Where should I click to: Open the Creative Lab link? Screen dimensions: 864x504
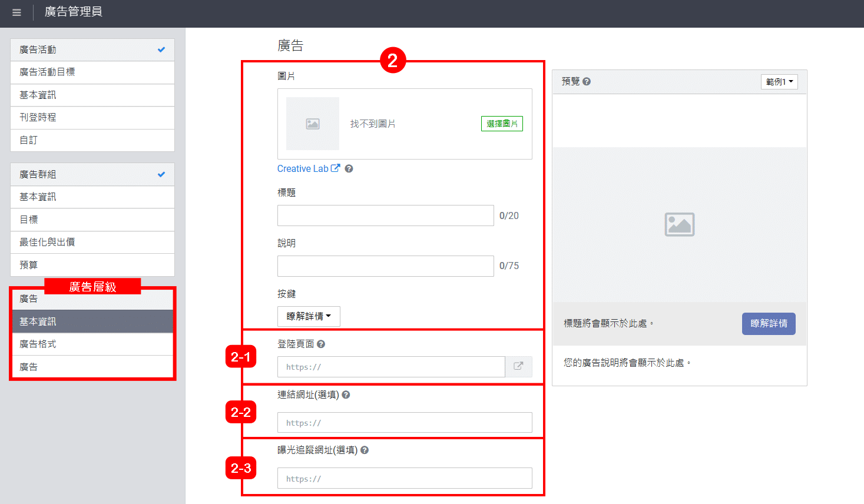[302, 168]
